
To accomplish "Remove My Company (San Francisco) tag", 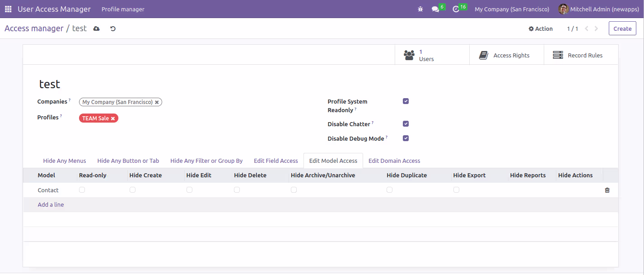I will 157,102.
